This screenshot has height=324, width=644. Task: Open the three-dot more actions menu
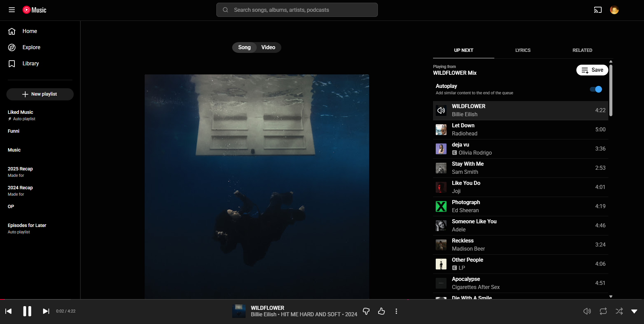coord(396,311)
